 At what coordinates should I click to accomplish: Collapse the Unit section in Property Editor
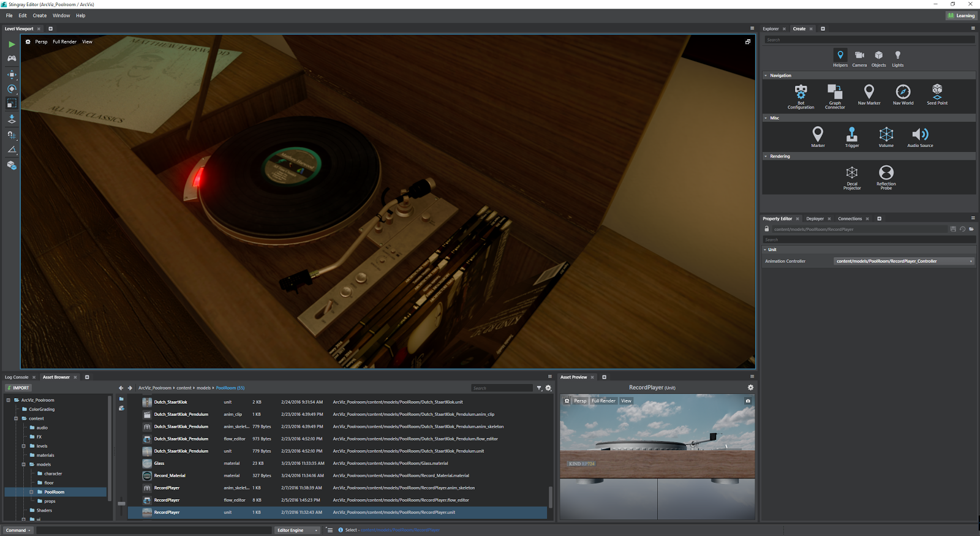point(765,249)
